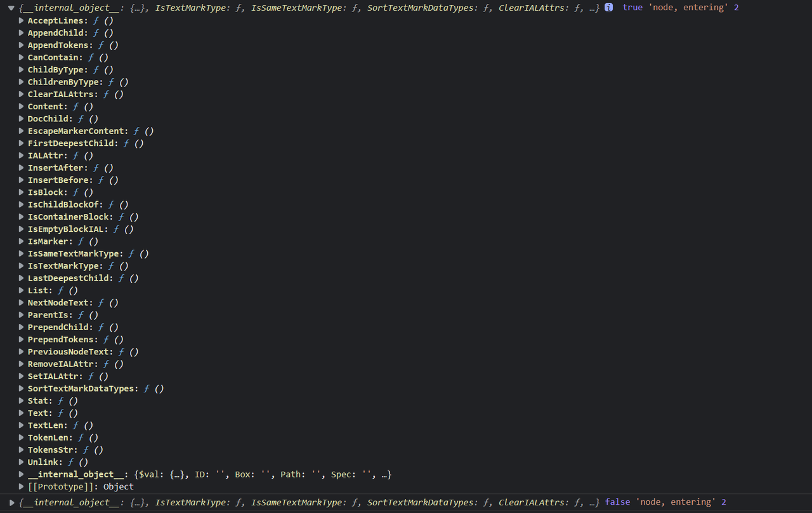812x513 pixels.
Task: Expand the CanContain function entry
Action: (21, 57)
